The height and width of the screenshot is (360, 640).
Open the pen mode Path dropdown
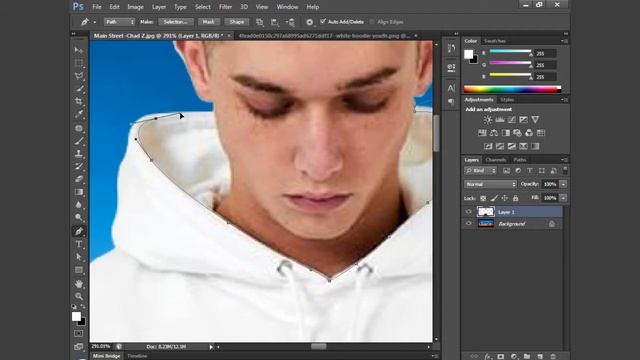click(119, 22)
